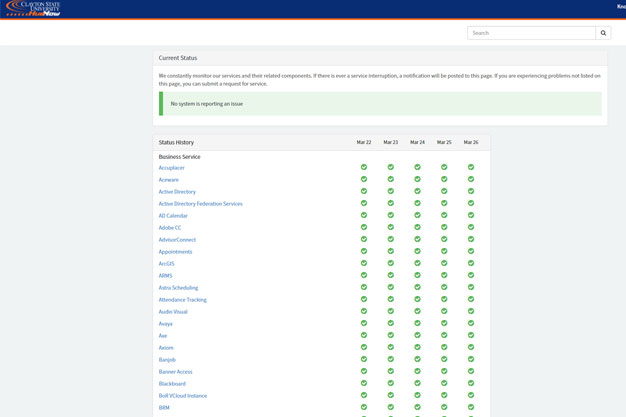Image resolution: width=626 pixels, height=417 pixels.
Task: Open the Accuplacer service link
Action: click(172, 168)
